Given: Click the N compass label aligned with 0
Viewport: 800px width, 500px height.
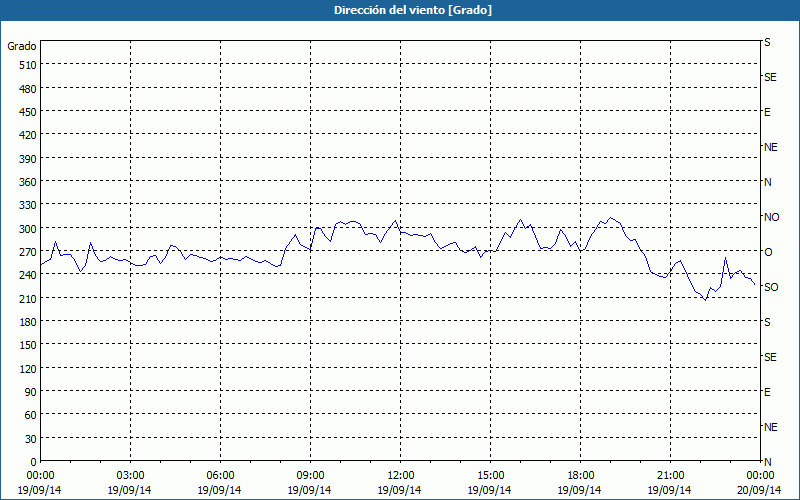Looking at the screenshot, I should coord(767,462).
